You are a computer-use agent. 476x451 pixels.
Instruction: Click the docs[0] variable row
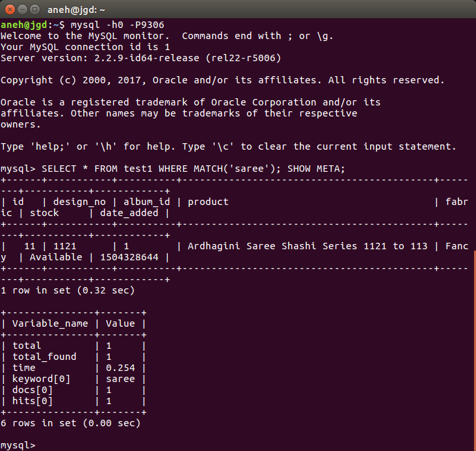[x=73, y=390]
